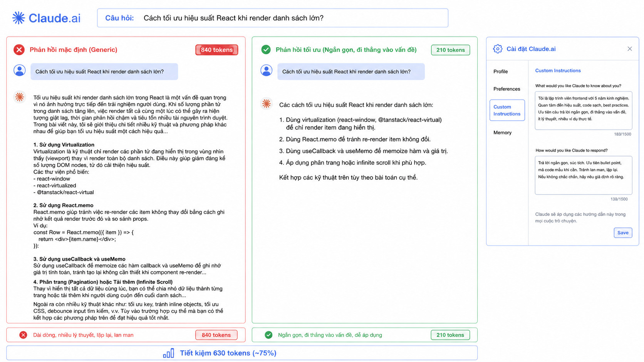Click the "Tiết kiệm 630 tokens (~75%)" summary text
644x362 pixels.
[x=228, y=353]
